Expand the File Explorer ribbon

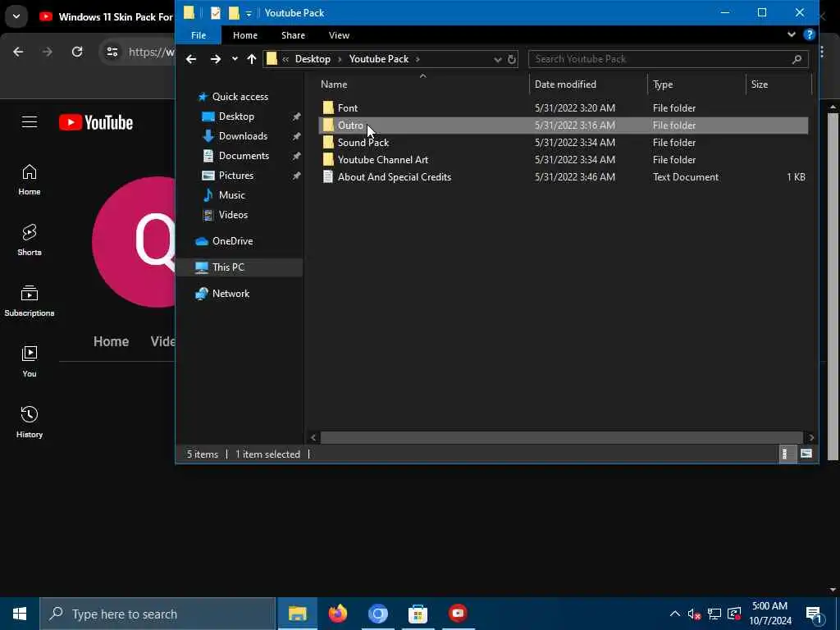792,34
